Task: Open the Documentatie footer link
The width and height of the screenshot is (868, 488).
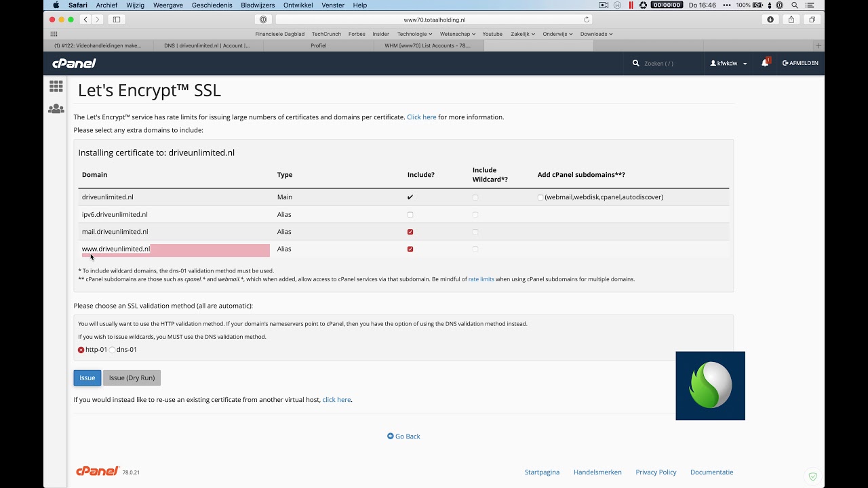Action: tap(711, 472)
